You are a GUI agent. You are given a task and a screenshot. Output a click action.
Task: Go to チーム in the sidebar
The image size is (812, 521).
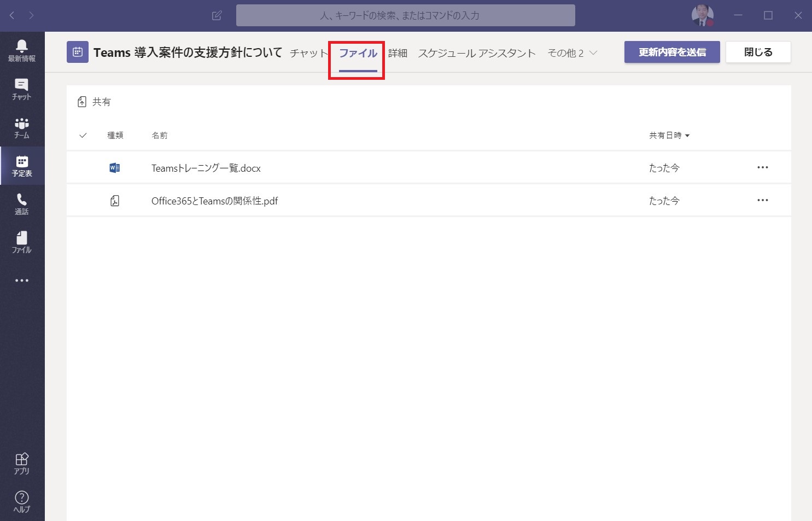pyautogui.click(x=22, y=127)
